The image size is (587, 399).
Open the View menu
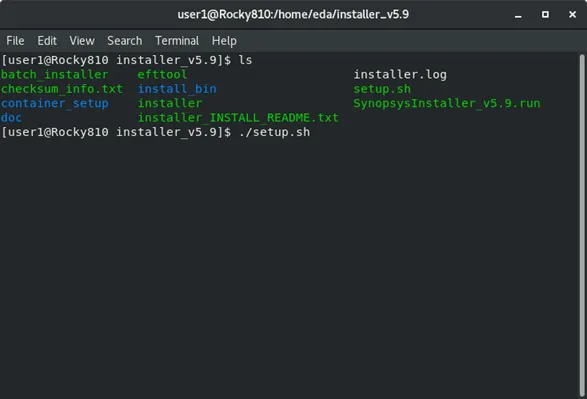(x=82, y=40)
